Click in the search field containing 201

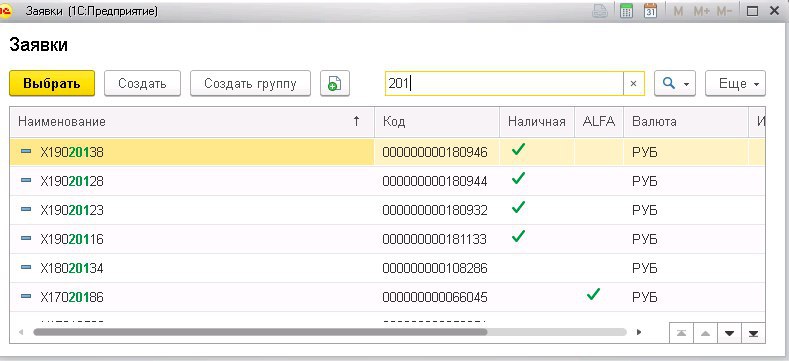coord(504,84)
